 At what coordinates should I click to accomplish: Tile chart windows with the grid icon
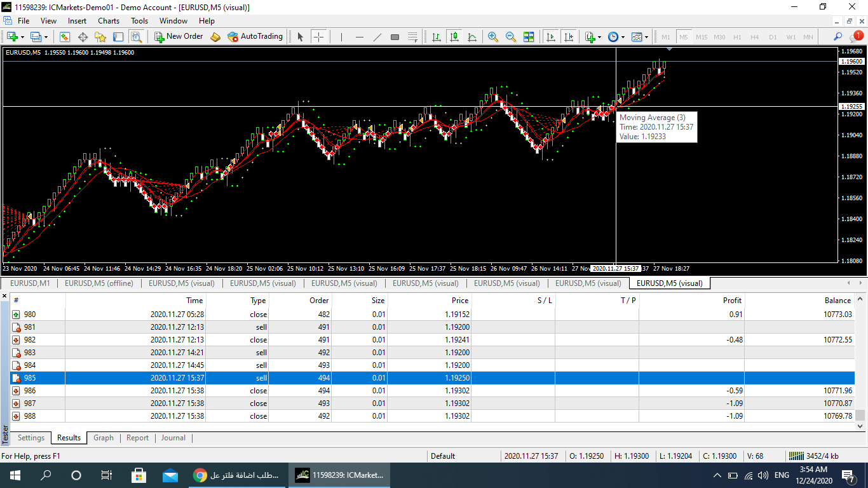(x=529, y=37)
